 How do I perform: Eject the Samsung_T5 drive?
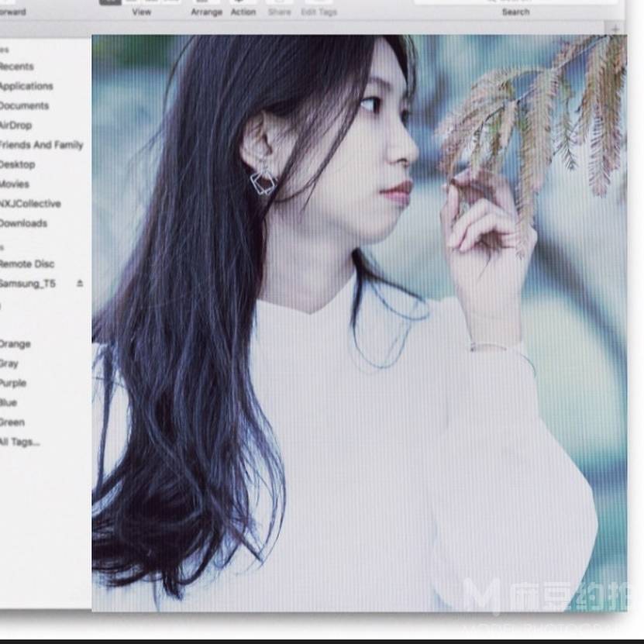[x=79, y=284]
